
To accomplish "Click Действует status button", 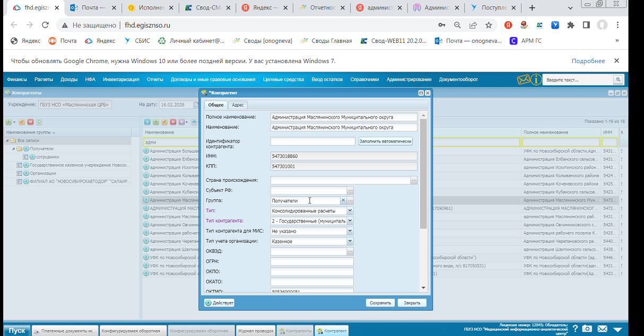I will 219,303.
